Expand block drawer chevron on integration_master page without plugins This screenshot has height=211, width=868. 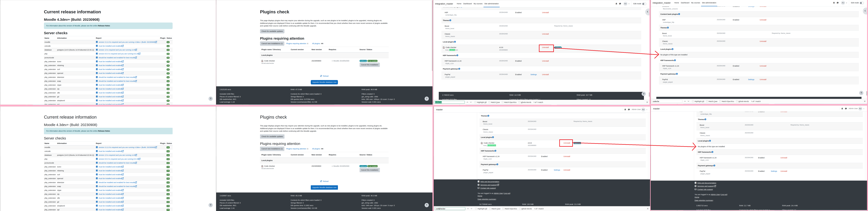pos(865,11)
